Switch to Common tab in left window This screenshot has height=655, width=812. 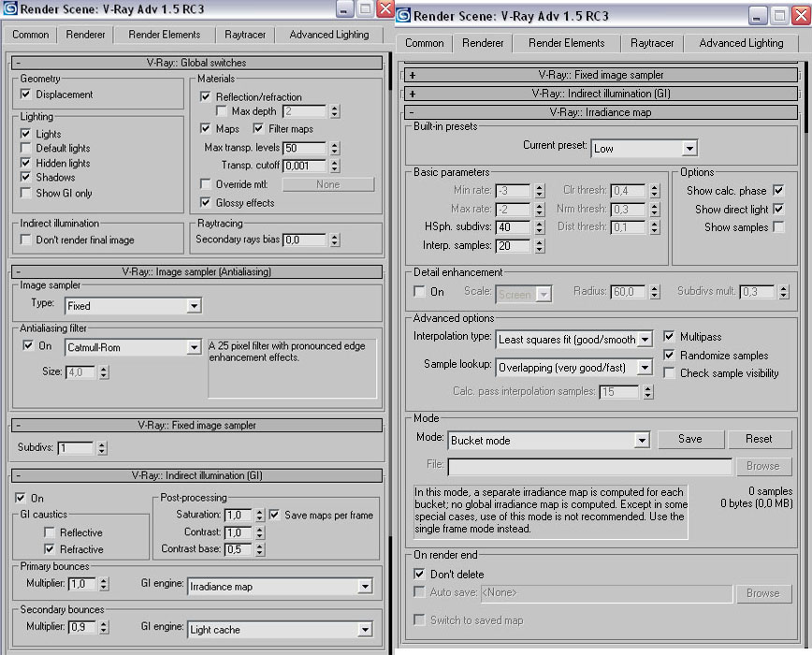click(31, 35)
